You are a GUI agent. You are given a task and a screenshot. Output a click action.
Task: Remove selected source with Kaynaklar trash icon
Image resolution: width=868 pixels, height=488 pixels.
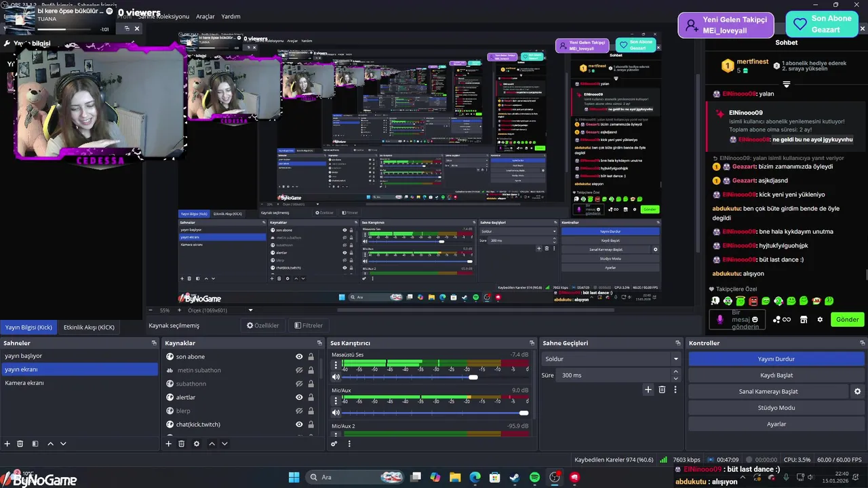tap(182, 444)
